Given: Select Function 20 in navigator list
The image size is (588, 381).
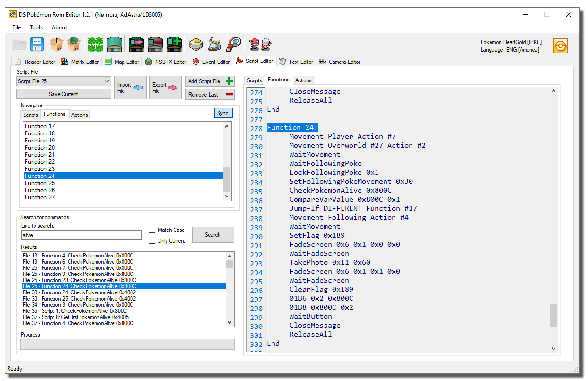Looking at the screenshot, I should 123,148.
